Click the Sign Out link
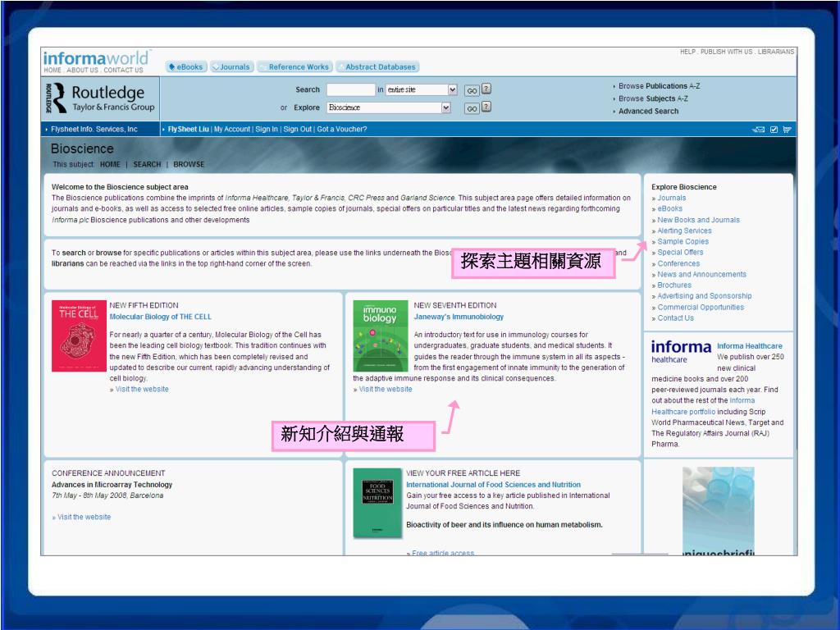 coord(297,129)
